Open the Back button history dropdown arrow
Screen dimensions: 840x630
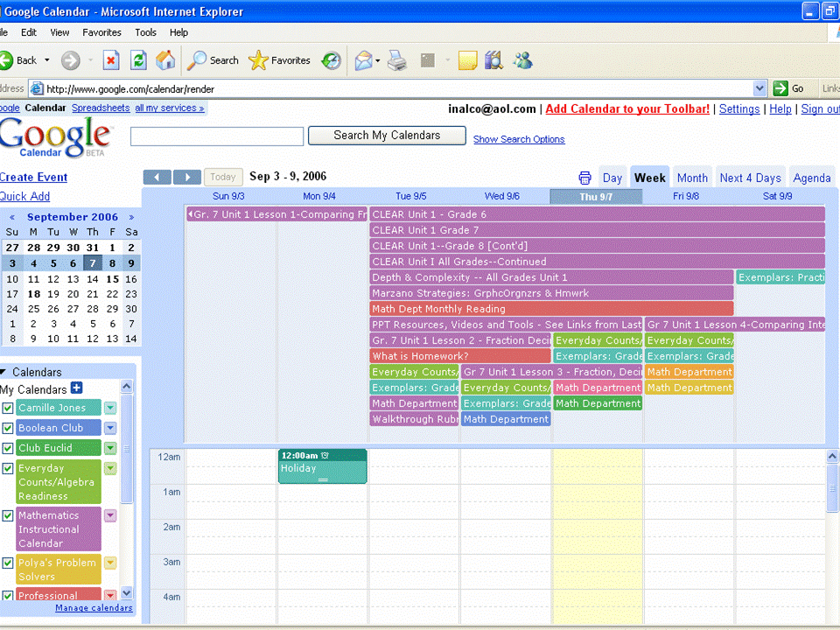click(x=47, y=60)
